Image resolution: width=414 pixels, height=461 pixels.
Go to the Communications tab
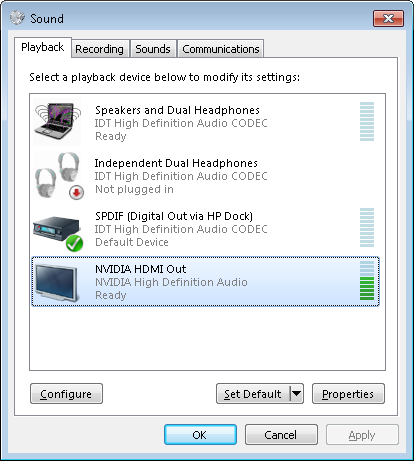point(221,49)
